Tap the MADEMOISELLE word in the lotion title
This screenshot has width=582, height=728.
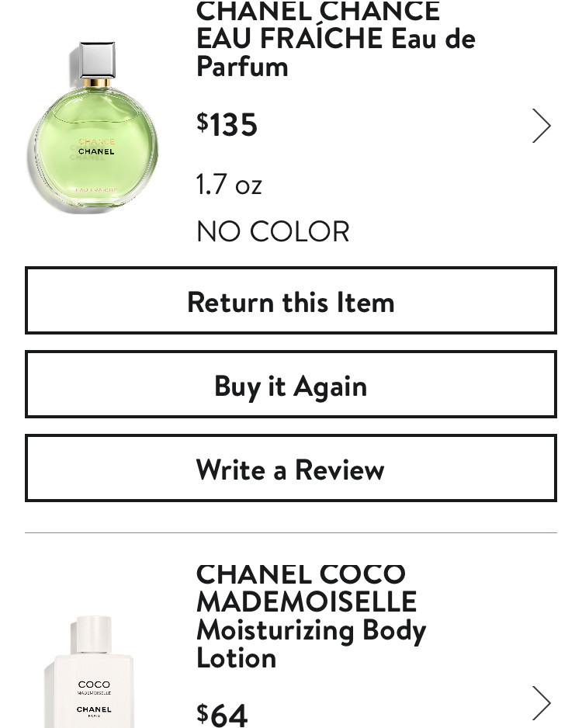pyautogui.click(x=307, y=601)
